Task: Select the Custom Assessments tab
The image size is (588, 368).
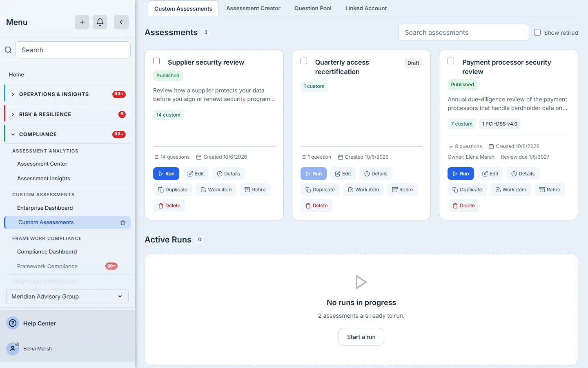Action: 183,9
